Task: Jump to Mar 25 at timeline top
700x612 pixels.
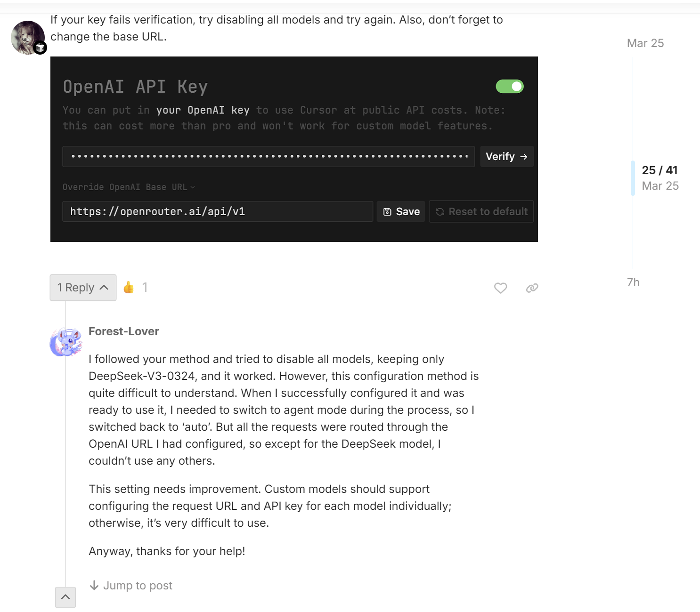Action: (645, 43)
